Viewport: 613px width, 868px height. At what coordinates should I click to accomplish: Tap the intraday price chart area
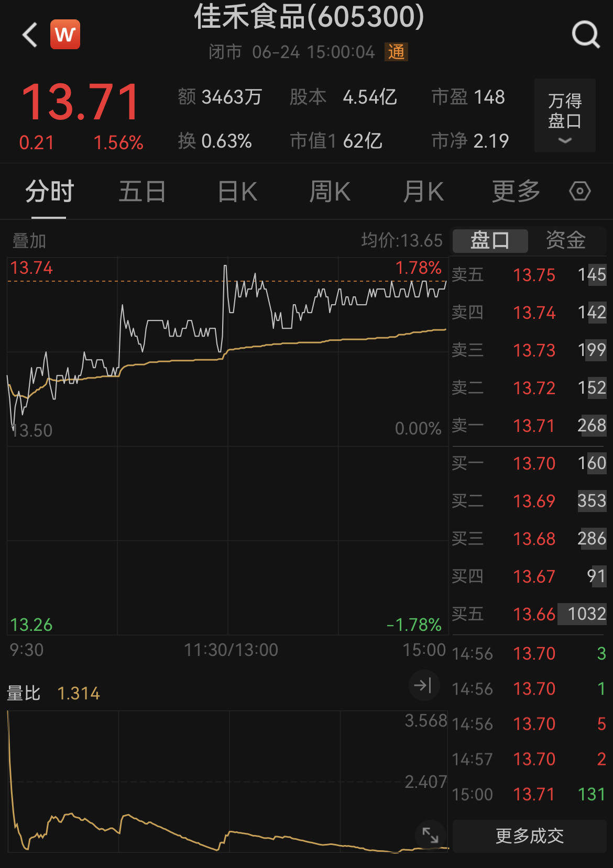[x=227, y=446]
